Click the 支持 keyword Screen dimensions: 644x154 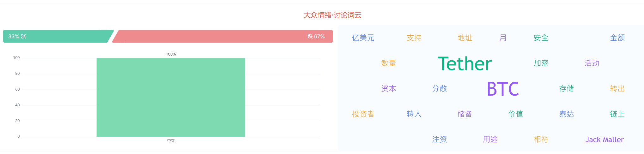click(414, 38)
